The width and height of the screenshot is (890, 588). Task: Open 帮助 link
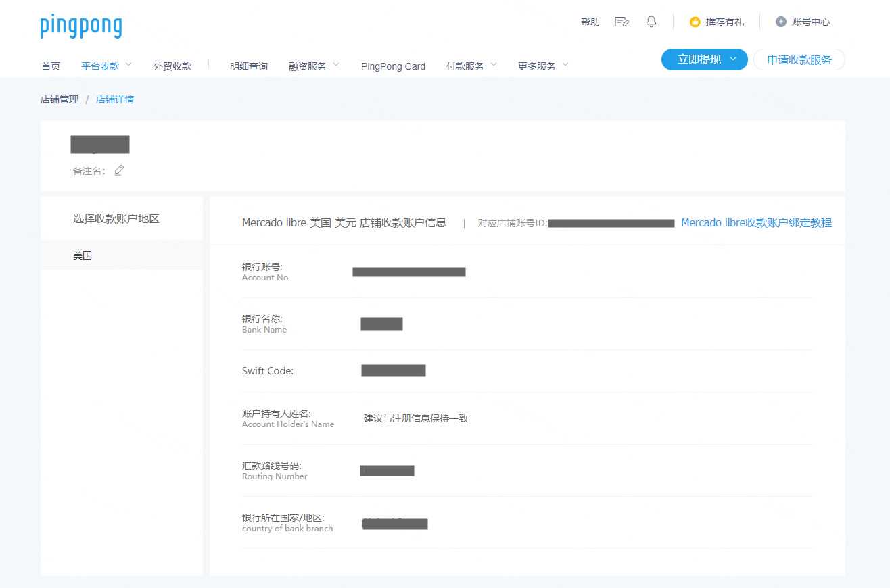tap(590, 22)
